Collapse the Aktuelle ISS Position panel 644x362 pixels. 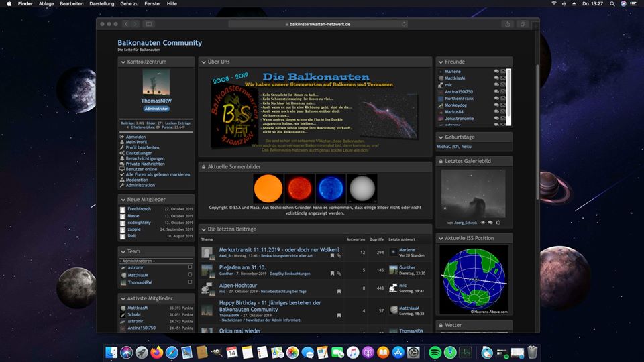pyautogui.click(x=441, y=238)
